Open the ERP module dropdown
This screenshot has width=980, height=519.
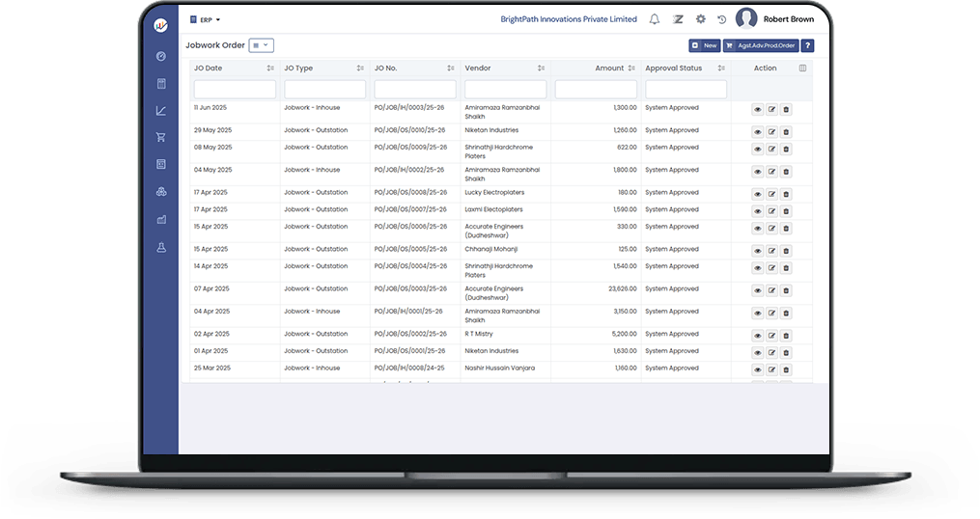[x=205, y=20]
